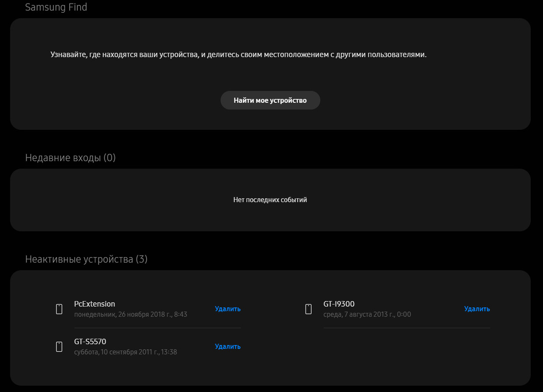This screenshot has height=392, width=543.
Task: Click the date суббота, 10 сентября 2011 г., 13:38
Action: 125,352
